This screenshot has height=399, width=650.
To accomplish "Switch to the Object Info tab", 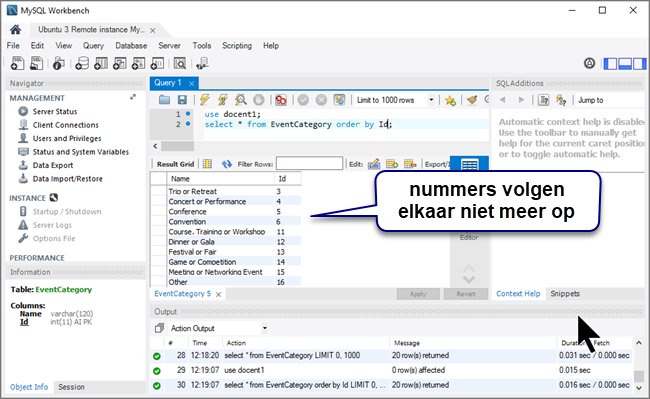I will [x=29, y=387].
